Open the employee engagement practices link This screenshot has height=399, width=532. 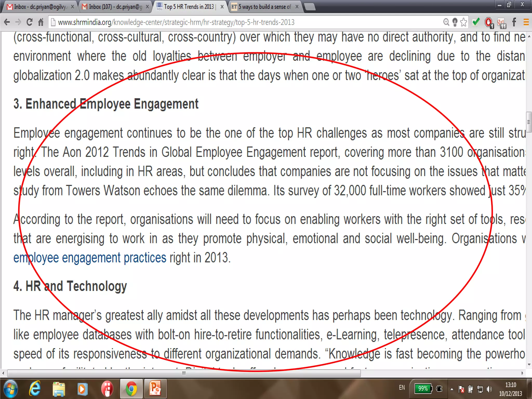tap(90, 258)
